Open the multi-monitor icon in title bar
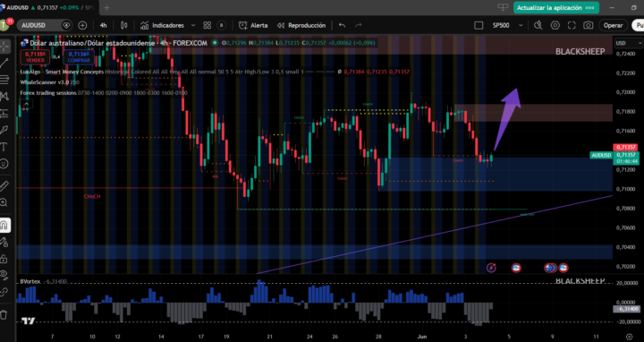The image size is (644, 342). point(503,7)
